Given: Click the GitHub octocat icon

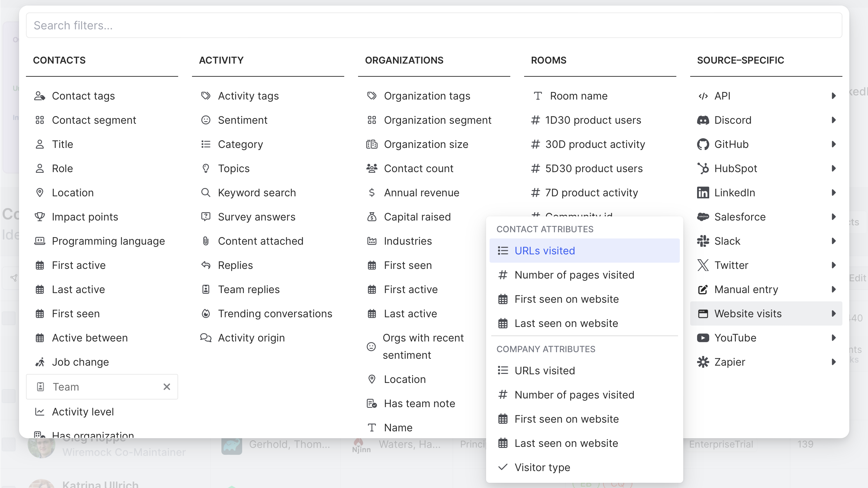Looking at the screenshot, I should coord(703,144).
